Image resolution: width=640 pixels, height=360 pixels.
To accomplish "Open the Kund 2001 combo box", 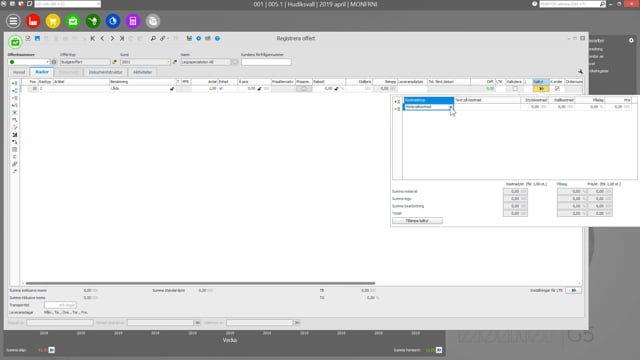I will click(x=145, y=62).
